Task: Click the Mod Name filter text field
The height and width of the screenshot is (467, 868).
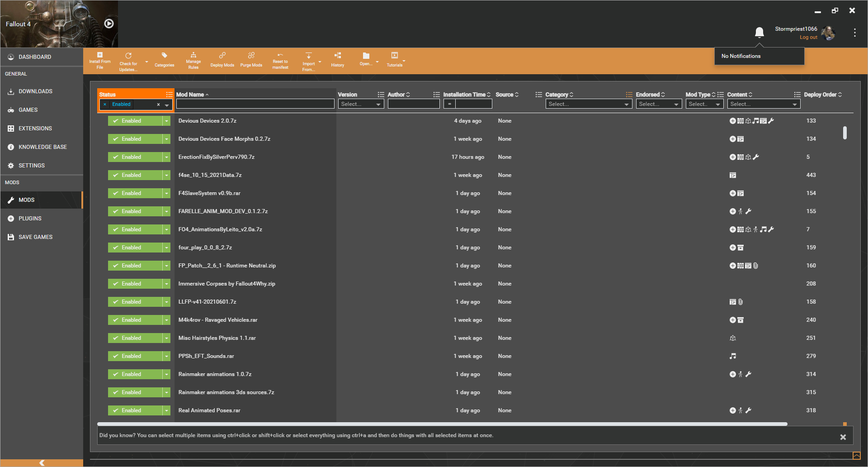Action: click(255, 104)
